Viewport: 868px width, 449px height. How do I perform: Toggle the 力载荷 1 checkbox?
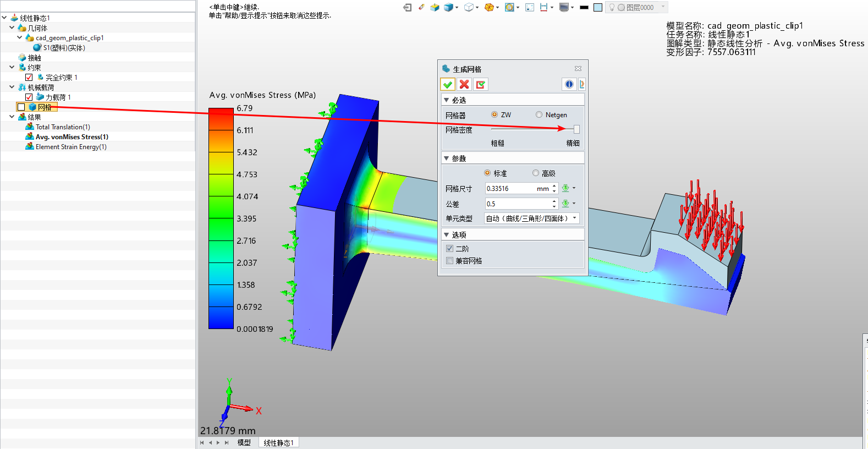coord(29,97)
